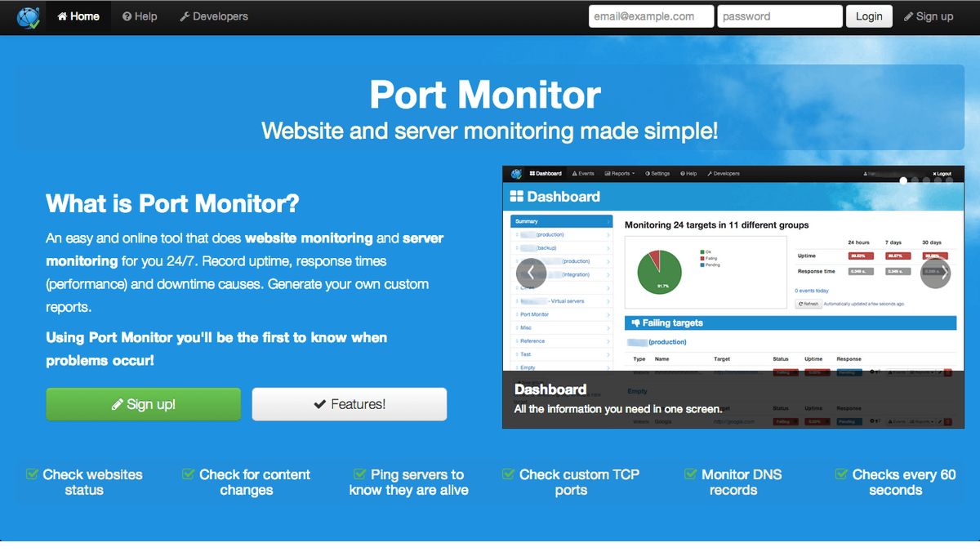Toggle the checkmark beside Check for content changes
The height and width of the screenshot is (556, 980).
[x=189, y=474]
